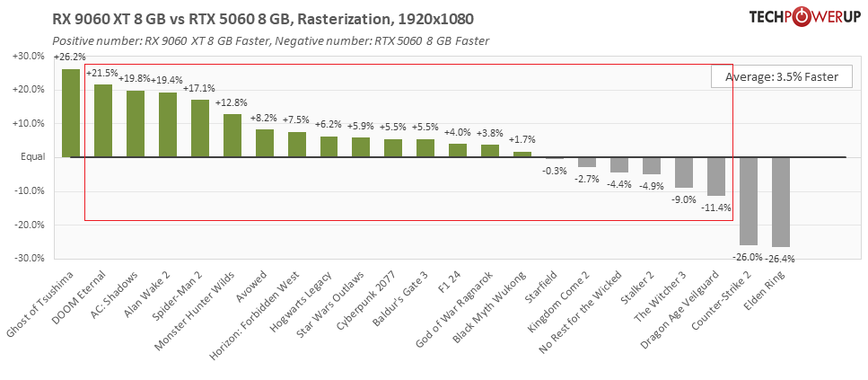Click the Counter-Strike 2 gray bar

click(749, 201)
